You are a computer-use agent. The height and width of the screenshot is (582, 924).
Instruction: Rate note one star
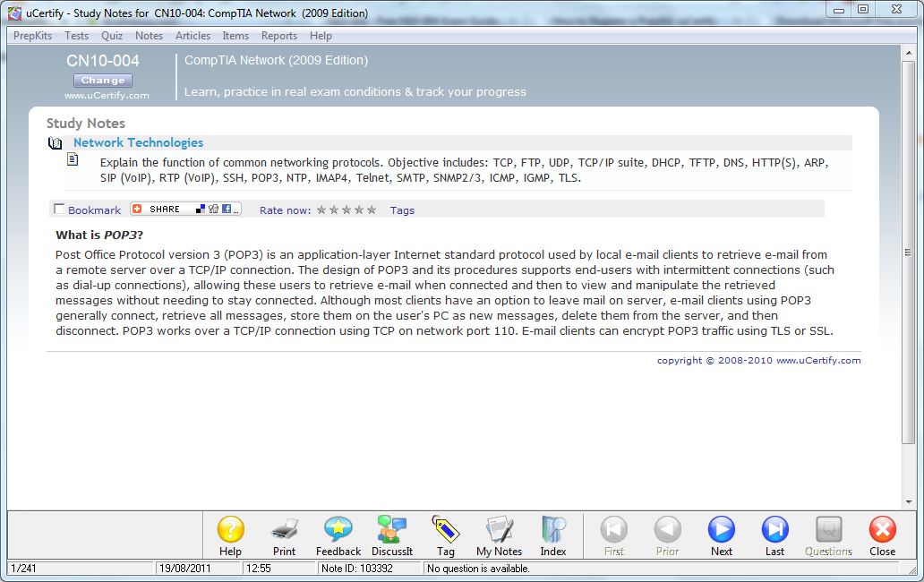[x=321, y=210]
